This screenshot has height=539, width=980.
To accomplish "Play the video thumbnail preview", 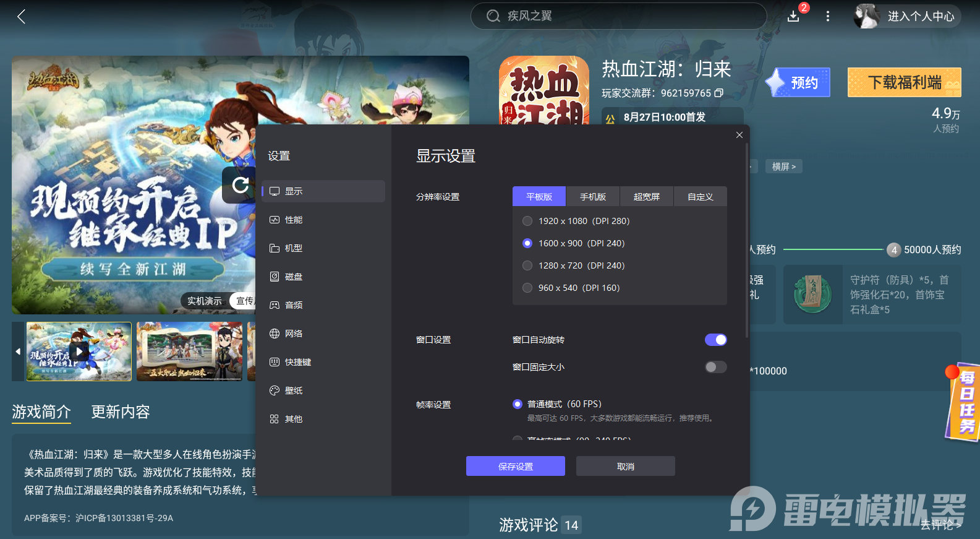I will pos(79,351).
